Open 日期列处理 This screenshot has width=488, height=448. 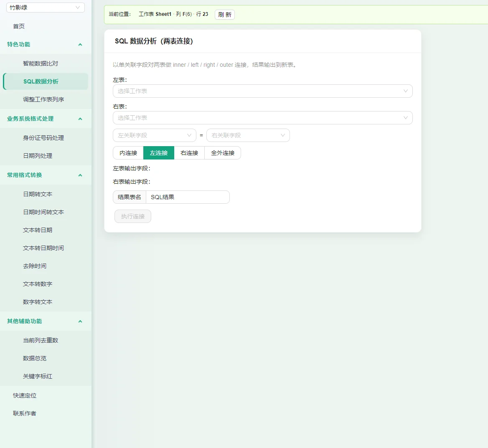tap(37, 156)
